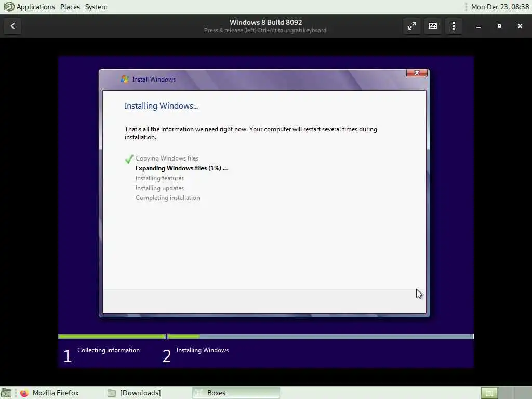
Task: Open the Places menu
Action: point(70,7)
